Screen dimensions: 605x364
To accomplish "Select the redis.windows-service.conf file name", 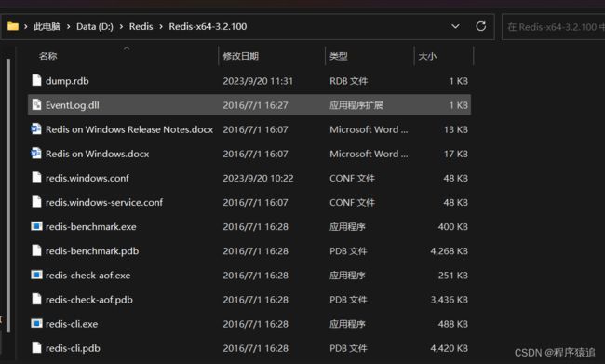I will [104, 202].
